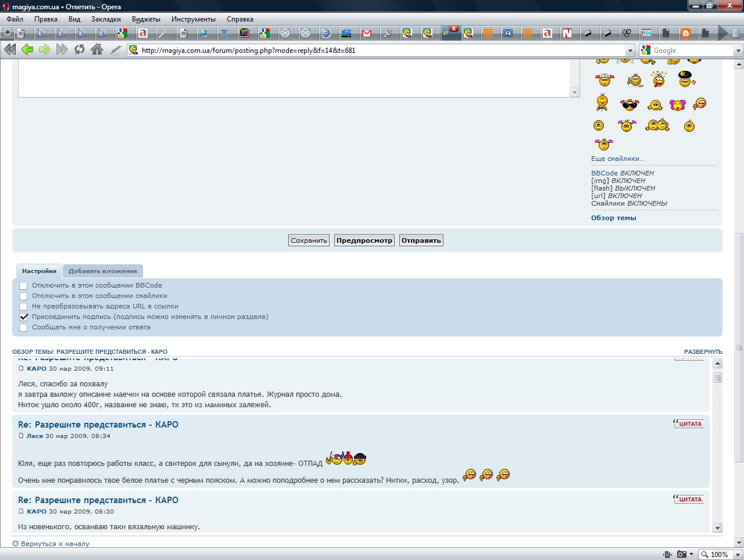The height and width of the screenshot is (560, 744).
Task: Switch to the Gmail envelope tab
Action: [x=367, y=33]
